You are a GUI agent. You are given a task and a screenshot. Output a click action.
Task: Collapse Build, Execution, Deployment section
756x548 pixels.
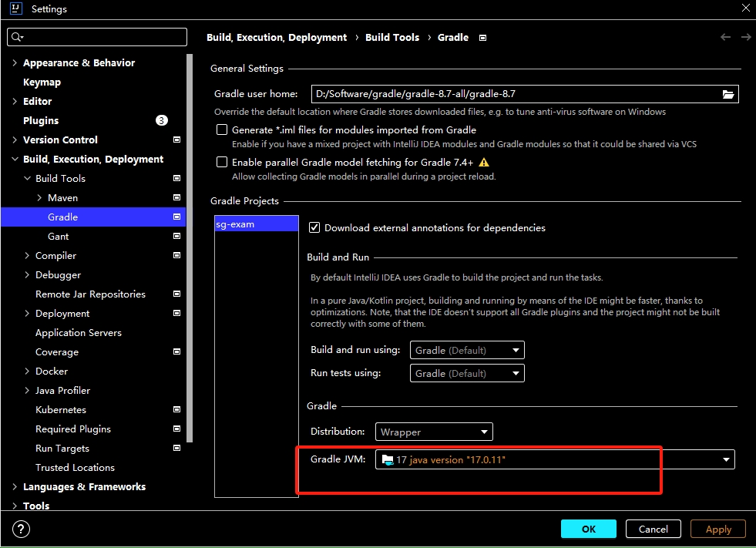point(15,160)
